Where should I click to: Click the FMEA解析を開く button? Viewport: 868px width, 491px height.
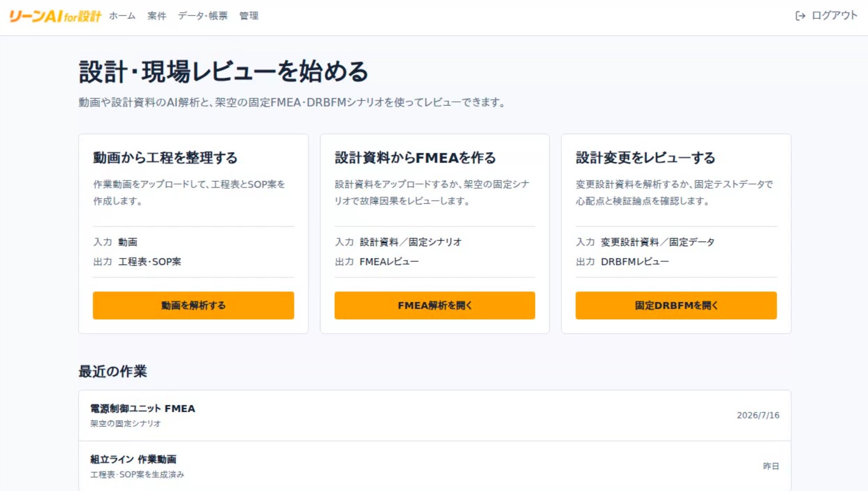[x=435, y=306]
